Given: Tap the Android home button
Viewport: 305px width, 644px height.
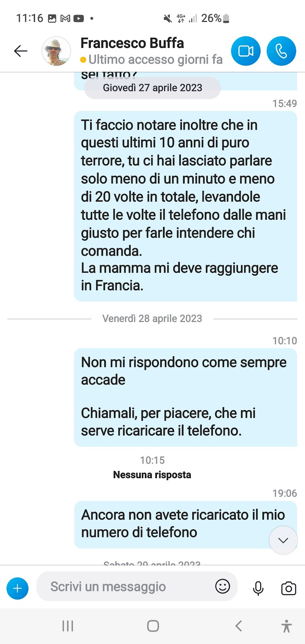Looking at the screenshot, I should tap(153, 626).
